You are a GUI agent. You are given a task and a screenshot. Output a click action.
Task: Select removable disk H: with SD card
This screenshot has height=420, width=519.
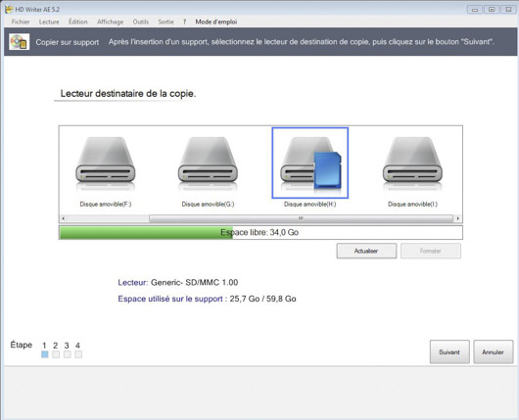click(x=310, y=163)
